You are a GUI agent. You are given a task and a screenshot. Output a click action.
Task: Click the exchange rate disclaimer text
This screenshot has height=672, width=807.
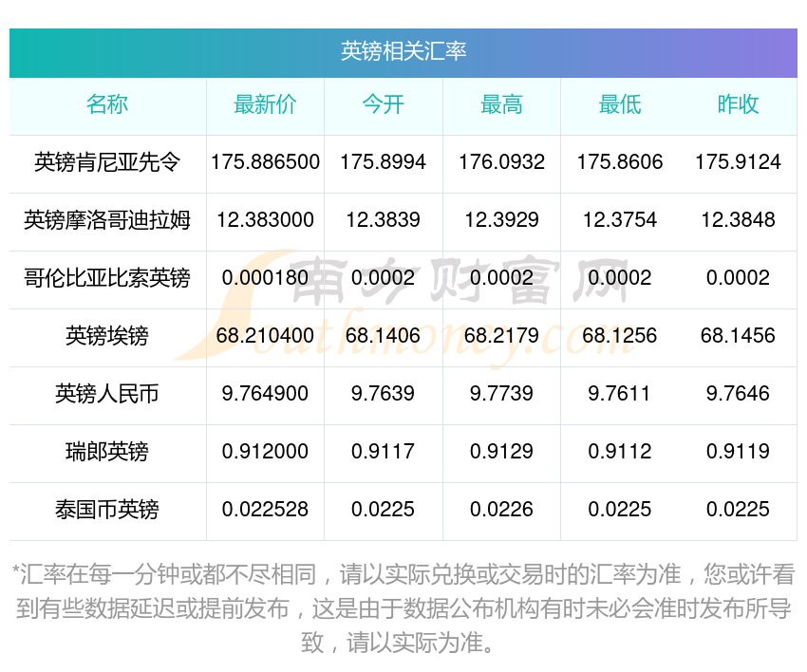point(403,608)
